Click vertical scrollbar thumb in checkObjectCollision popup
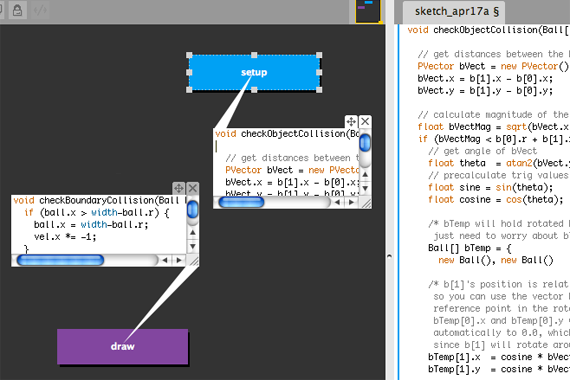This screenshot has height=380, width=570. (x=365, y=143)
